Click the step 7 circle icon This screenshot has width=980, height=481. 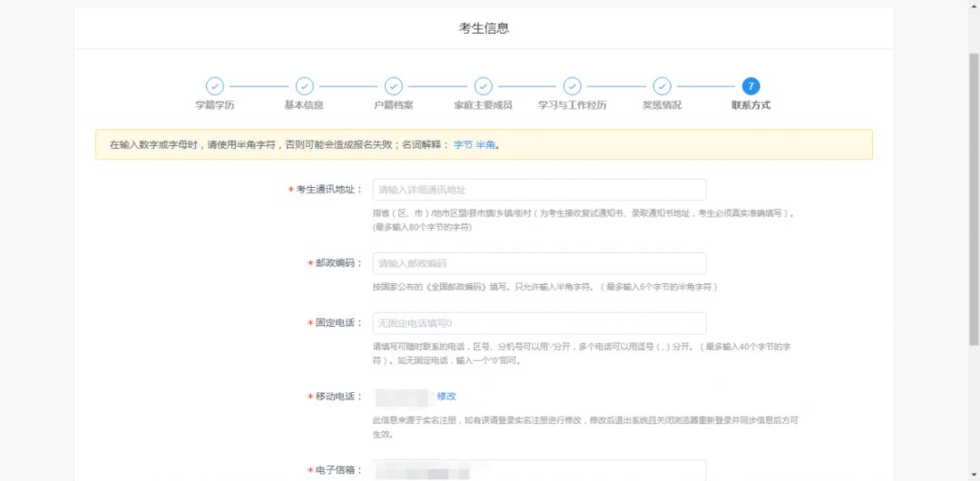[751, 86]
